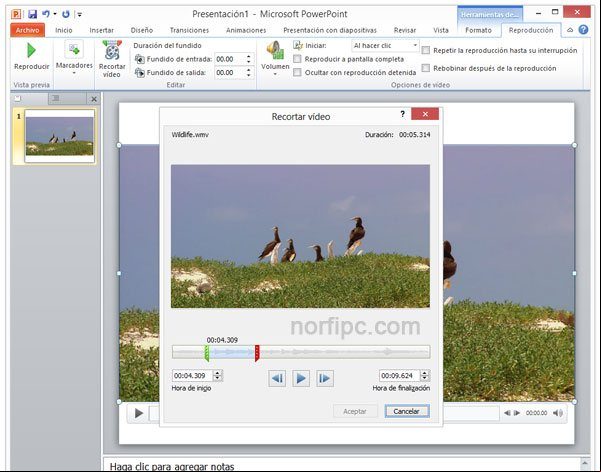Click the PowerPoint application icon

16,14
